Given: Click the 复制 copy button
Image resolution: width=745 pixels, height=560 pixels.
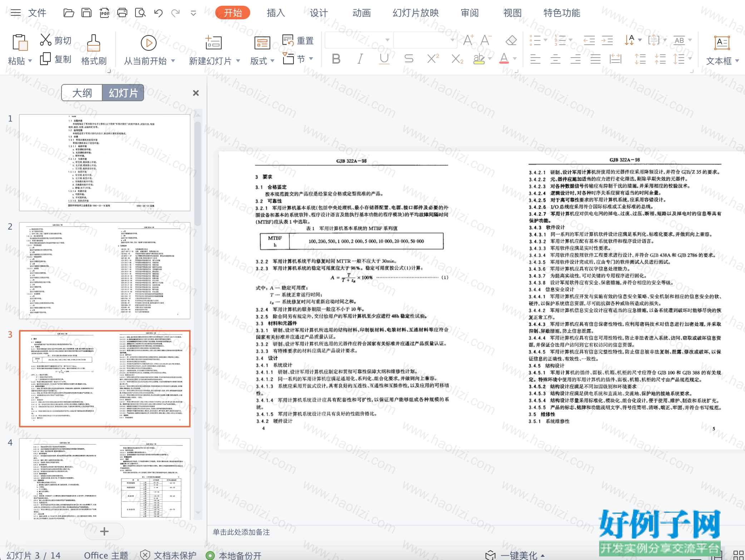Looking at the screenshot, I should [x=56, y=59].
